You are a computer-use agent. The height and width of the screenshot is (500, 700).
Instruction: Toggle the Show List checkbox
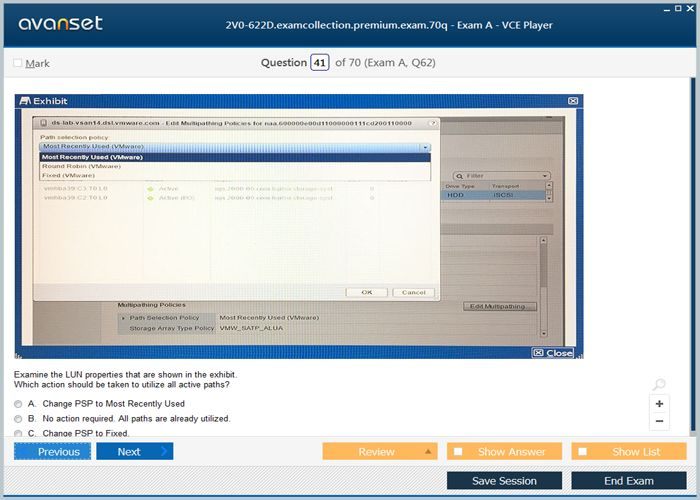(583, 452)
